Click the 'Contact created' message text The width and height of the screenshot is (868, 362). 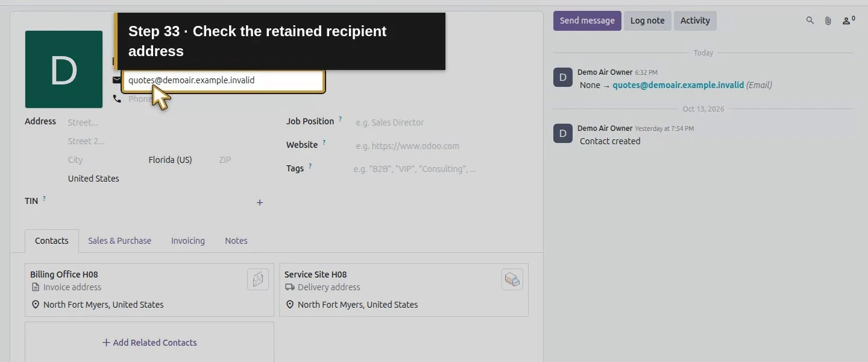(610, 141)
